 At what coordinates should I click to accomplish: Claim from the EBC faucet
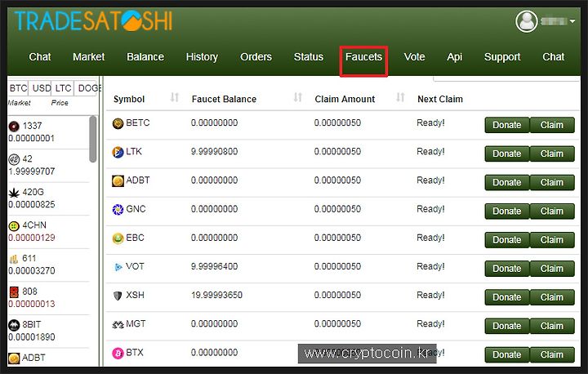click(552, 240)
